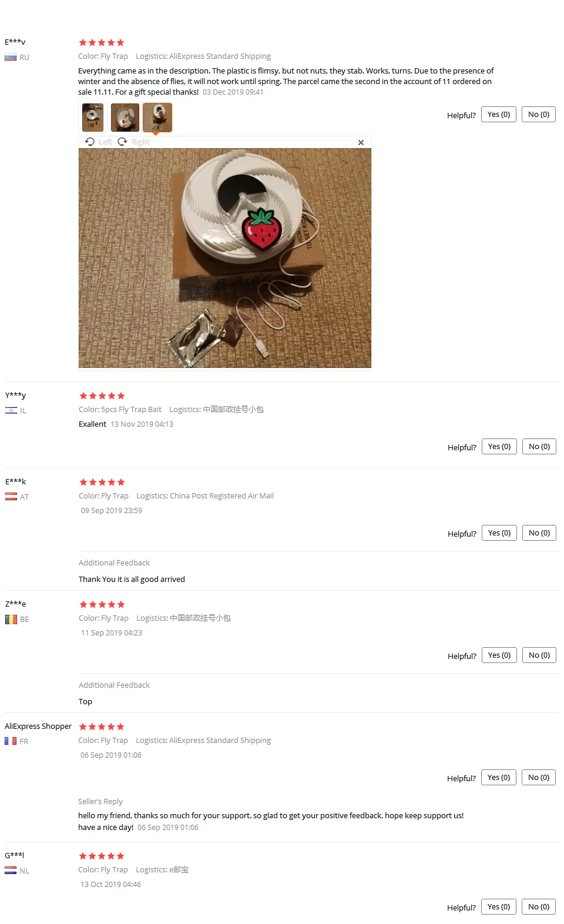Click the Netherlands flag icon by G***l

[x=11, y=871]
